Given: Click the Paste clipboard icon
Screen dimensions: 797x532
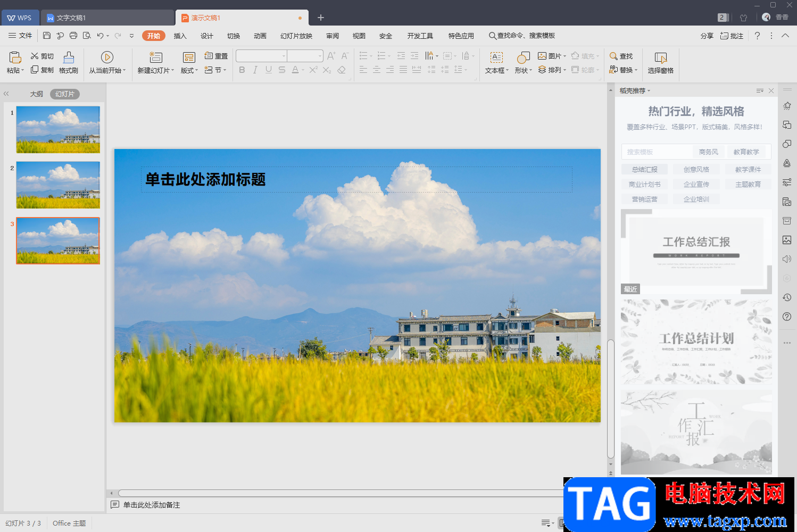Looking at the screenshot, I should 15,57.
